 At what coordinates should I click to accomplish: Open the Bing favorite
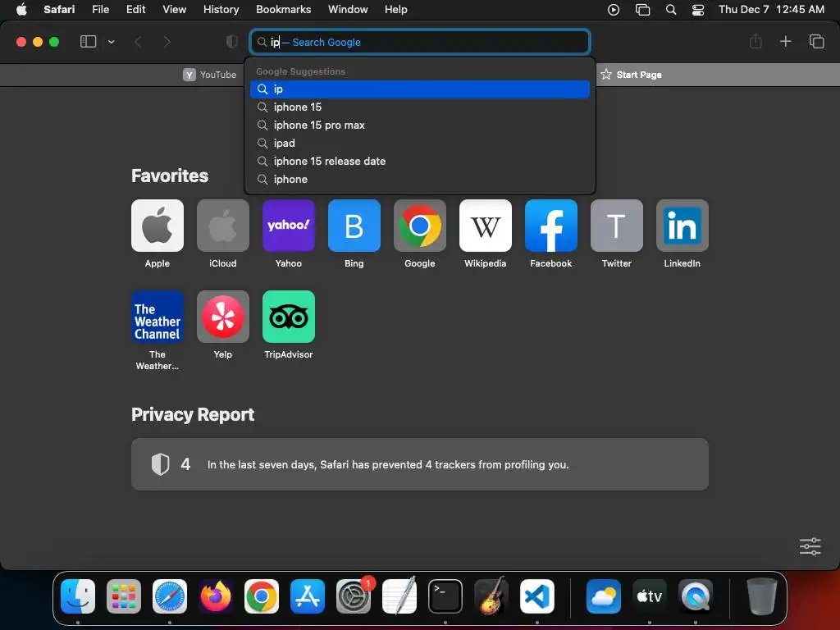click(354, 226)
